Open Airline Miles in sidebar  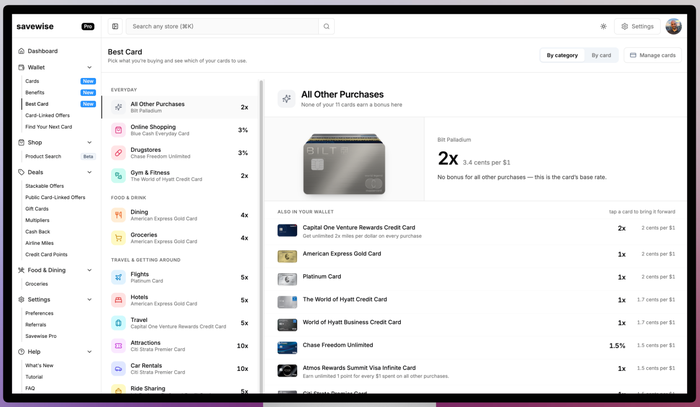pos(39,243)
